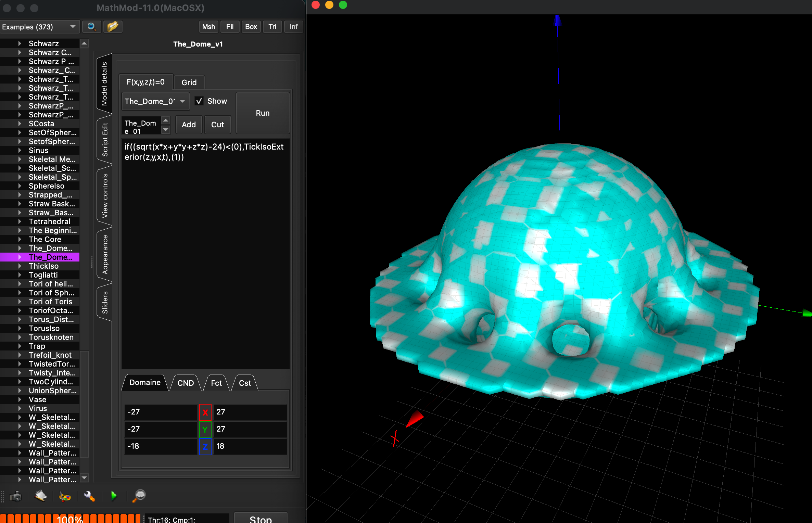Open the The_Dome_01 component dropdown
The width and height of the screenshot is (812, 523).
click(155, 101)
